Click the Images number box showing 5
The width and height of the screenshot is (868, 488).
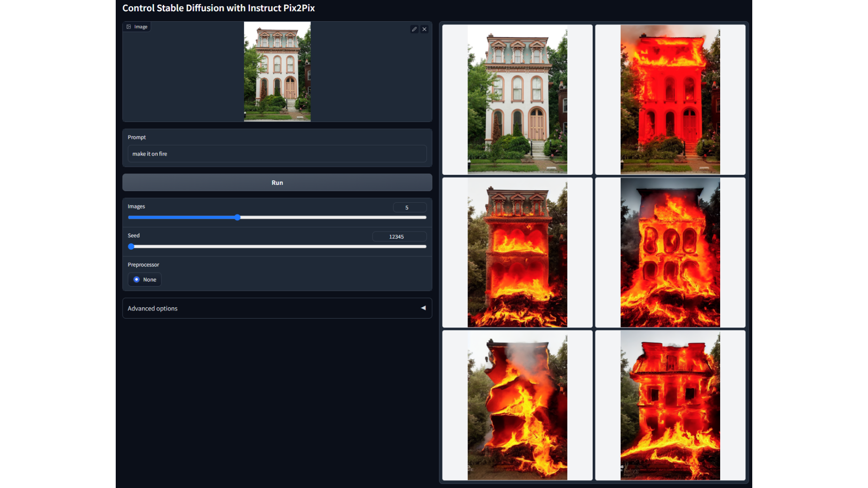point(410,207)
